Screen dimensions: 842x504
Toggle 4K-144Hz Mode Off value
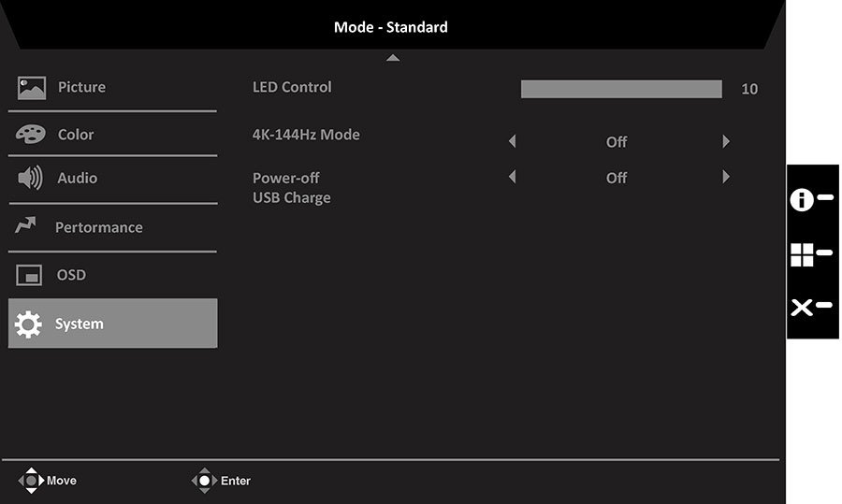tap(617, 142)
